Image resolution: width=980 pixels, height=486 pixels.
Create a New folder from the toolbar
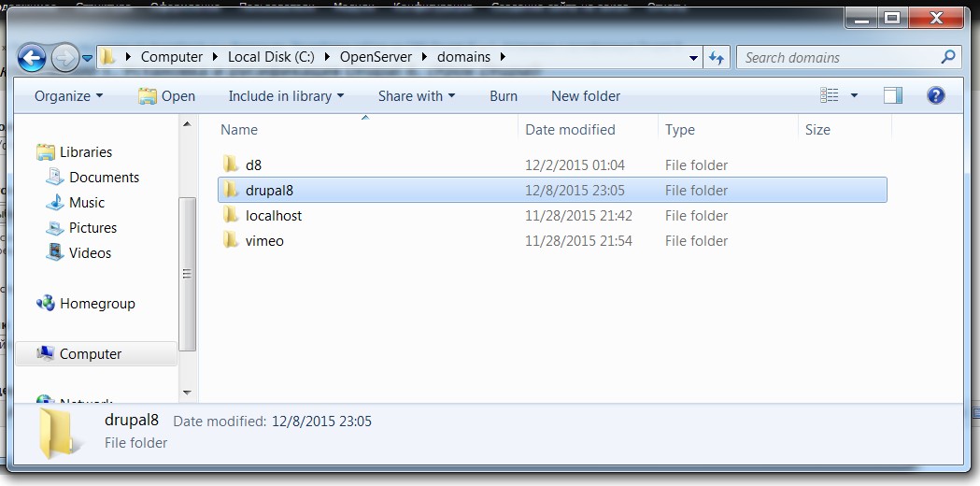(586, 95)
